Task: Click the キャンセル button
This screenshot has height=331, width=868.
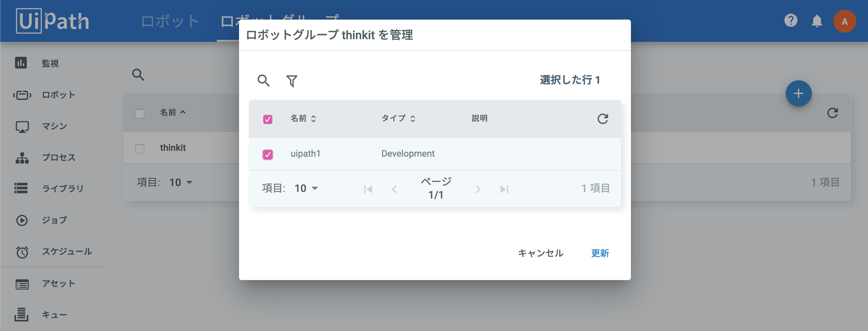Action: pyautogui.click(x=540, y=253)
